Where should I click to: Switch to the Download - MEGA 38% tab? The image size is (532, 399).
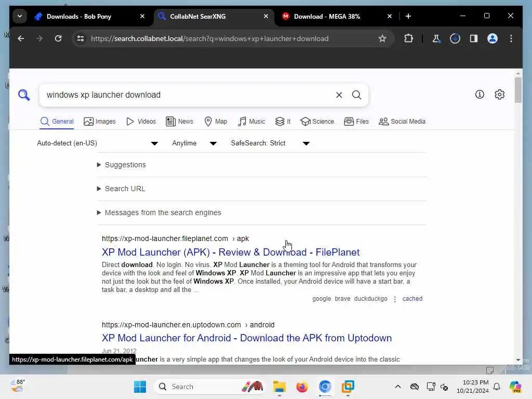click(327, 16)
